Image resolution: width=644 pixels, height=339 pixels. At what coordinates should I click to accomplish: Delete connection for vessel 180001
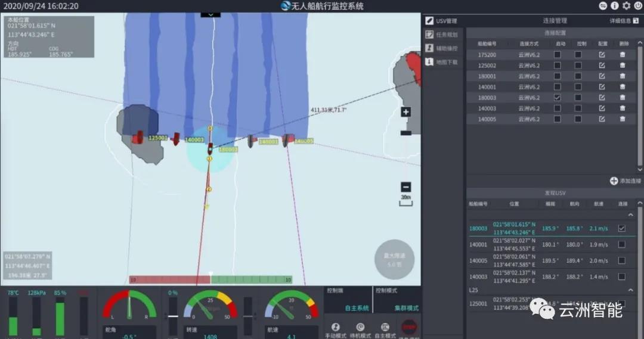click(623, 76)
